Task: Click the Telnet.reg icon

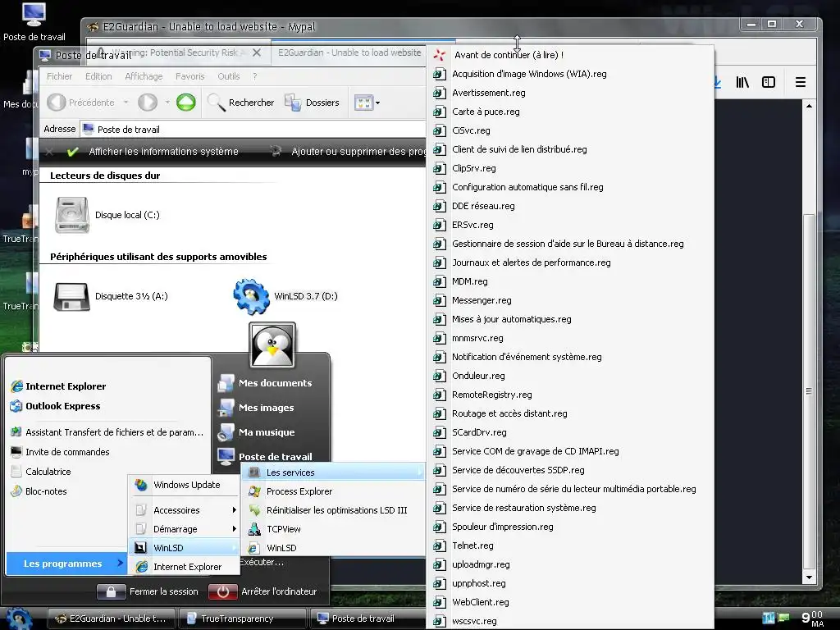Action: (440, 546)
